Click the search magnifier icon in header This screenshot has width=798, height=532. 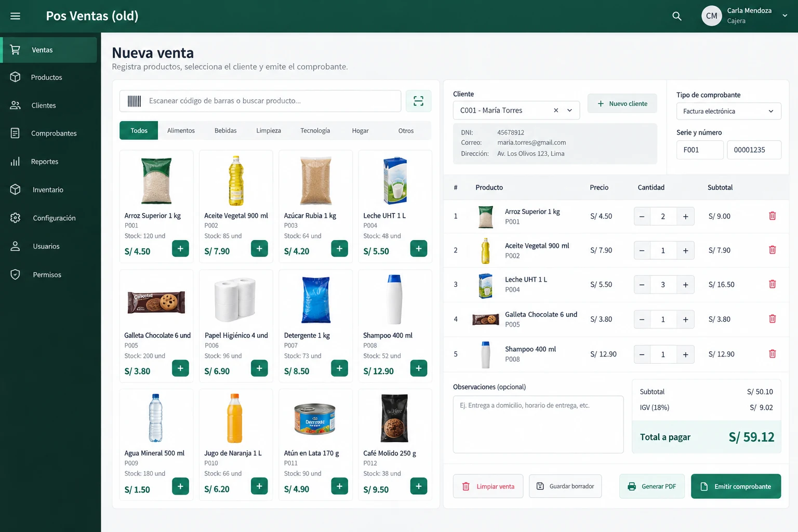tap(677, 16)
